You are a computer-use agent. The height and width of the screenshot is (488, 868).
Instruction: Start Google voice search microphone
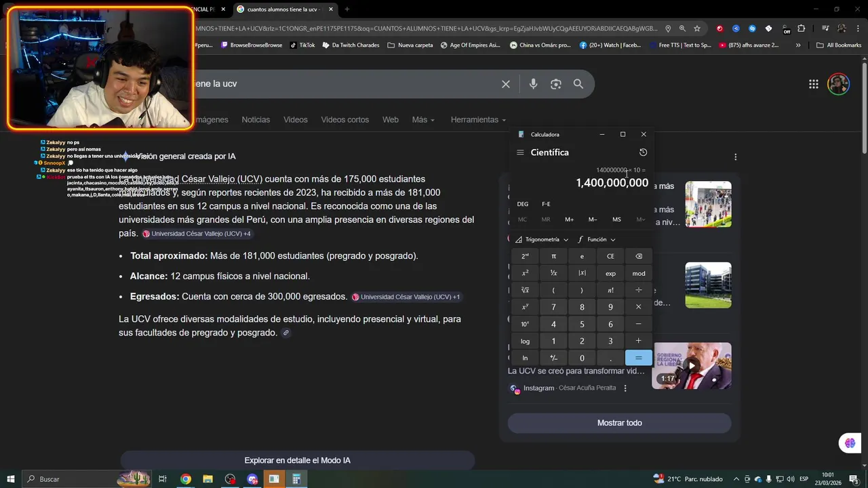tap(533, 84)
